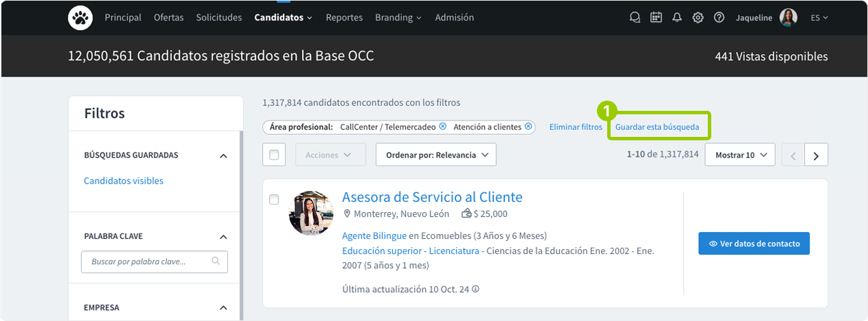The width and height of the screenshot is (868, 321).
Task: Open the calendar icon in header
Action: tap(656, 18)
